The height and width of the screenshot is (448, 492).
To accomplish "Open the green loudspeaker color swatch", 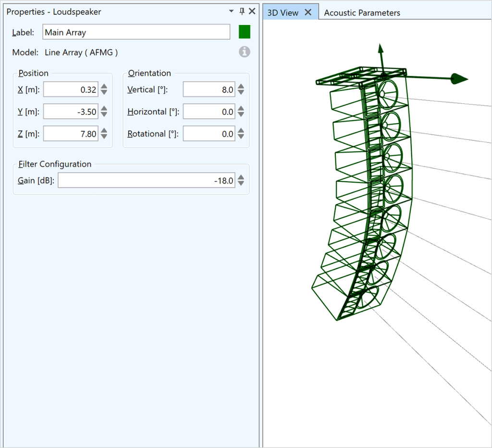I will [245, 32].
